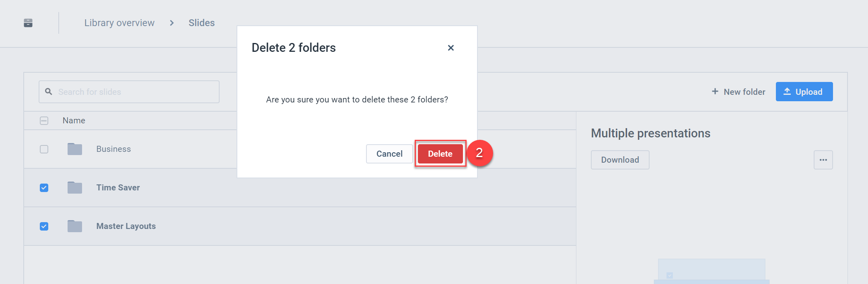Click the folder icon next to Business

tap(75, 149)
